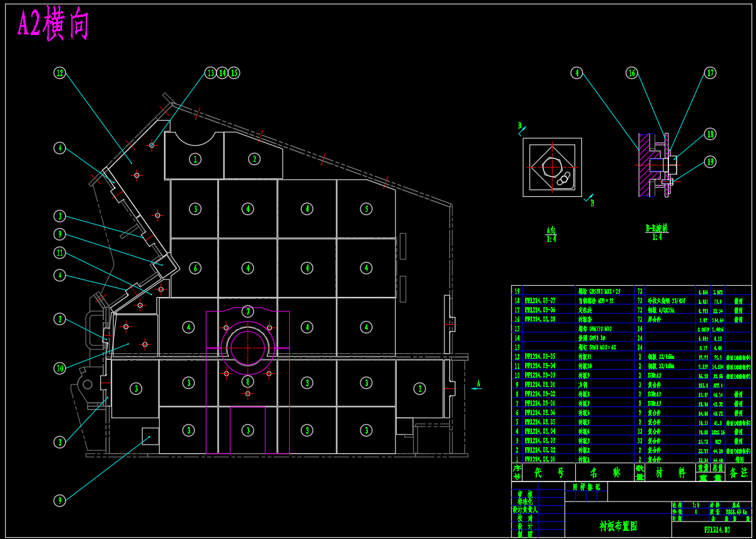The image size is (756, 539).
Task: Click liner plate labeled 8 below rotor bore
Action: pos(248,381)
